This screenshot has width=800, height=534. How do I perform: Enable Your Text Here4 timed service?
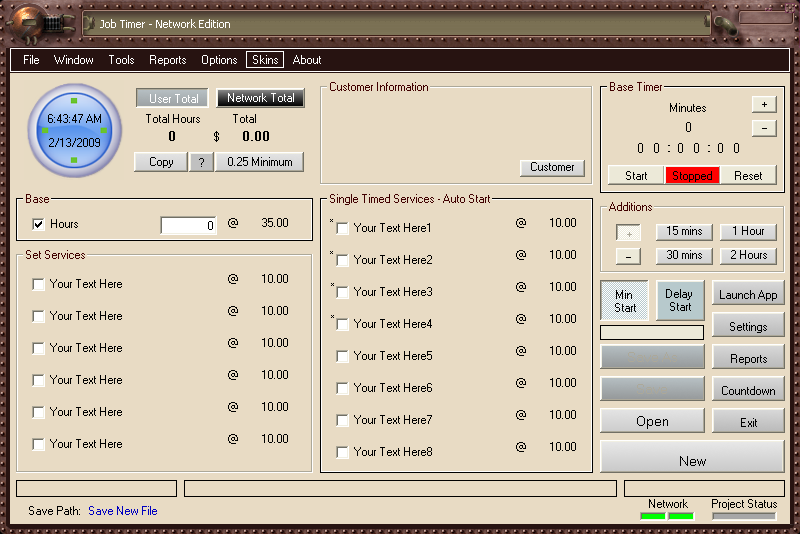pos(342,324)
